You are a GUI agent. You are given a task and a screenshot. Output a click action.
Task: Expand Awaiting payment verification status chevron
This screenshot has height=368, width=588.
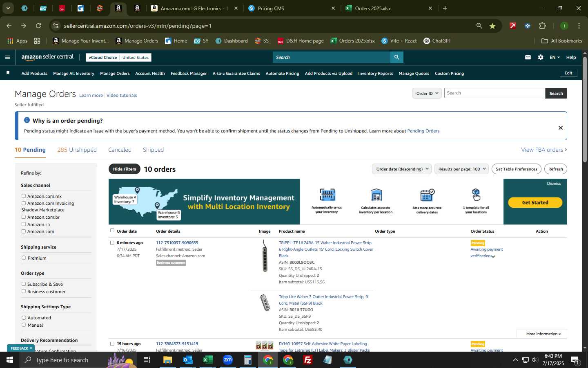pos(493,256)
